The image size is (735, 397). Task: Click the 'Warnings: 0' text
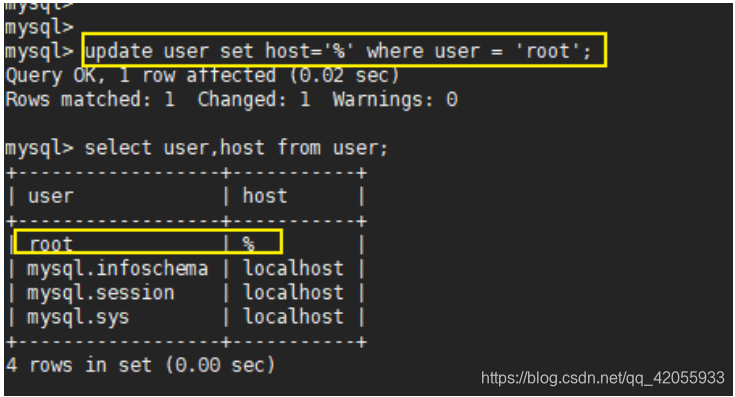(x=395, y=99)
